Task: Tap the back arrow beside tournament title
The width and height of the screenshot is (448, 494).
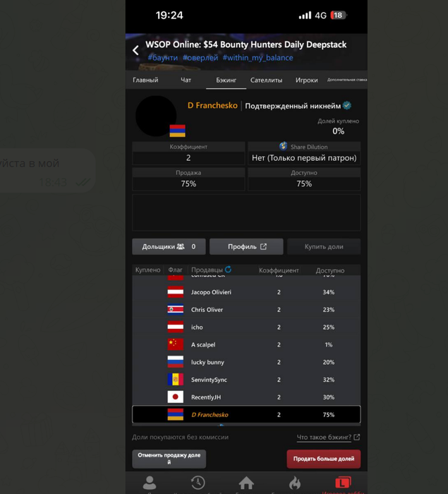Action: [135, 50]
